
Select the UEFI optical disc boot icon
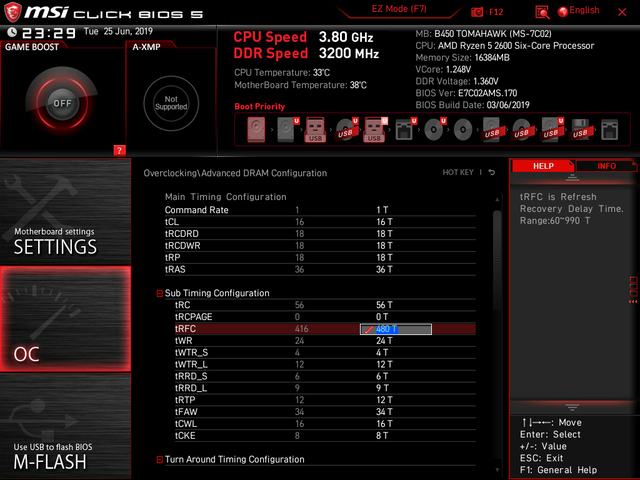[435, 130]
